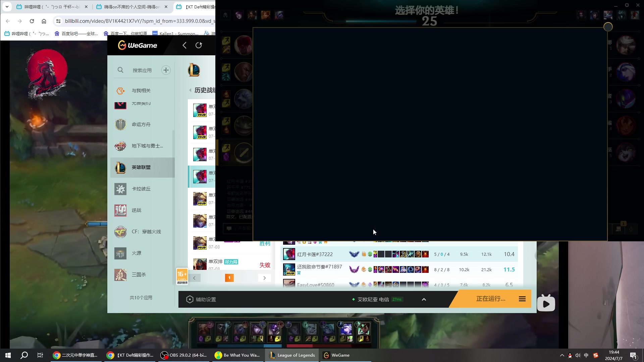Open Windows notification center

click(633, 355)
